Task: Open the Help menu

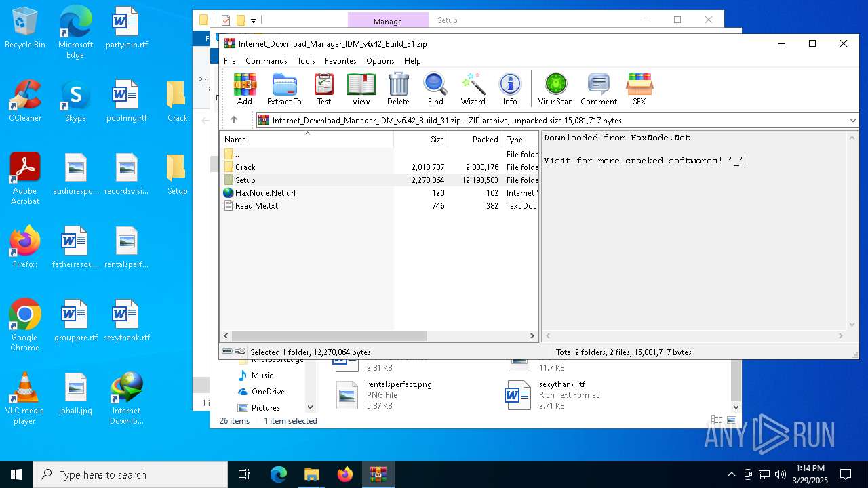Action: point(412,61)
